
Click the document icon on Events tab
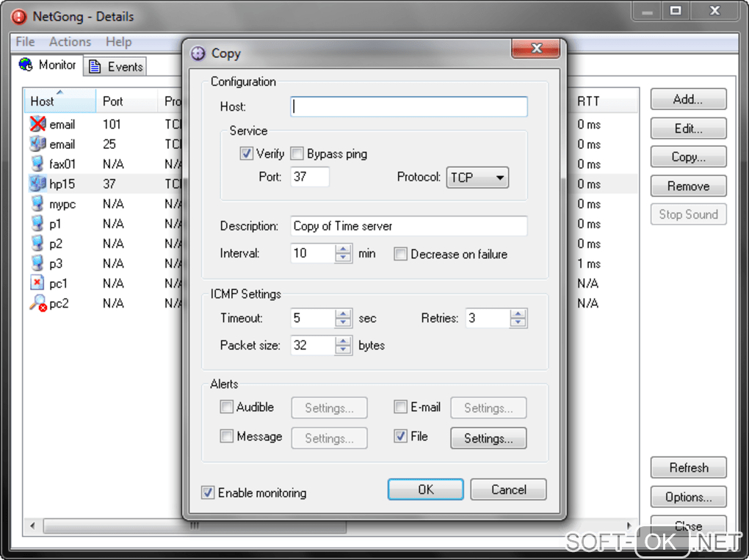[x=95, y=66]
